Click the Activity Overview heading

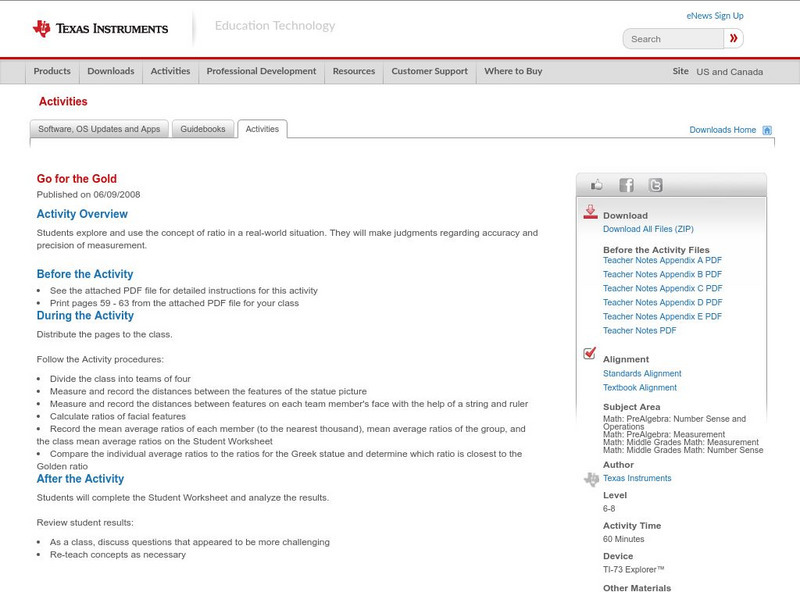point(82,214)
